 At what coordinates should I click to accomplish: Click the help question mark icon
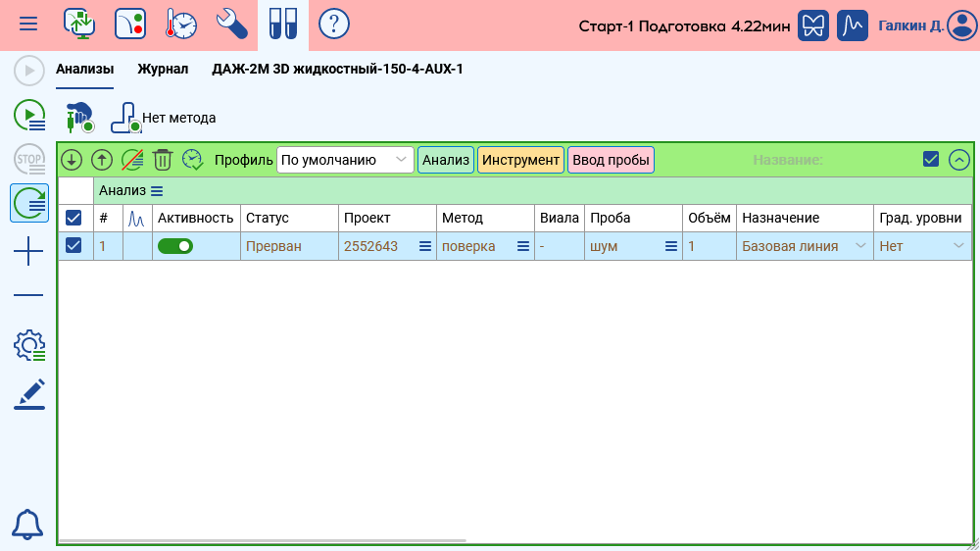pos(334,24)
